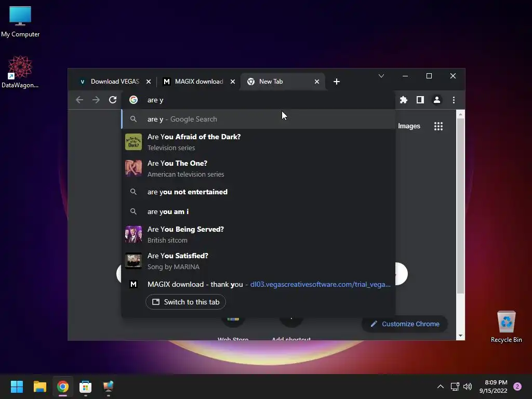Click the Google icon in address bar
This screenshot has width=532, height=399.
[134, 100]
